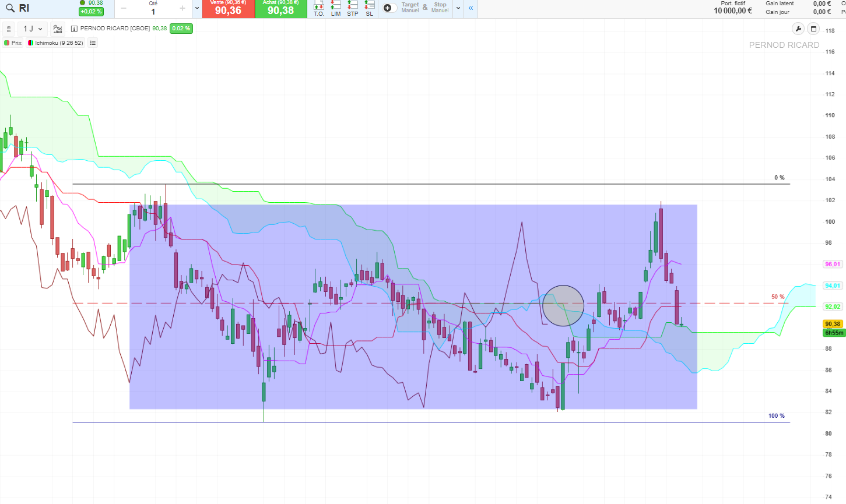
Task: Click the PERNOD RICARD info icon
Action: click(74, 29)
